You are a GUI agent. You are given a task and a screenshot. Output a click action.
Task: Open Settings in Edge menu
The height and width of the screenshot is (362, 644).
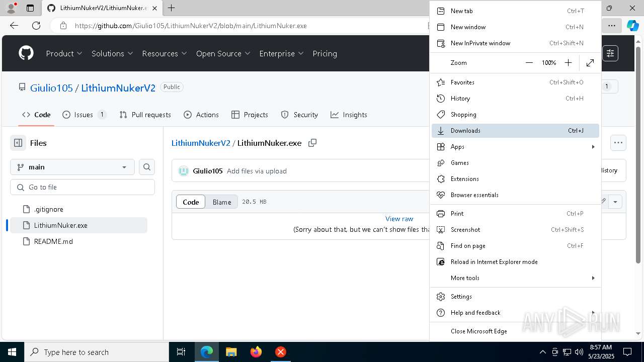[515, 297]
